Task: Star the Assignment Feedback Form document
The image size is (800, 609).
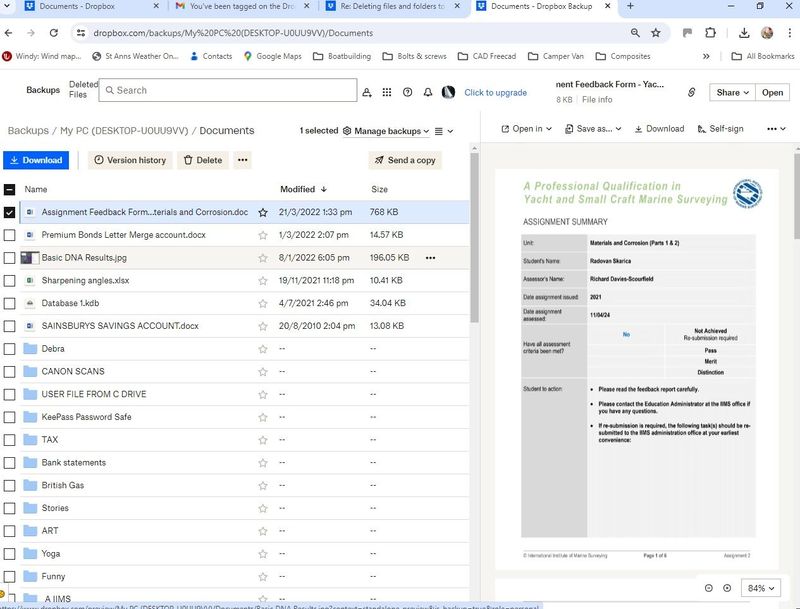Action: pos(263,212)
